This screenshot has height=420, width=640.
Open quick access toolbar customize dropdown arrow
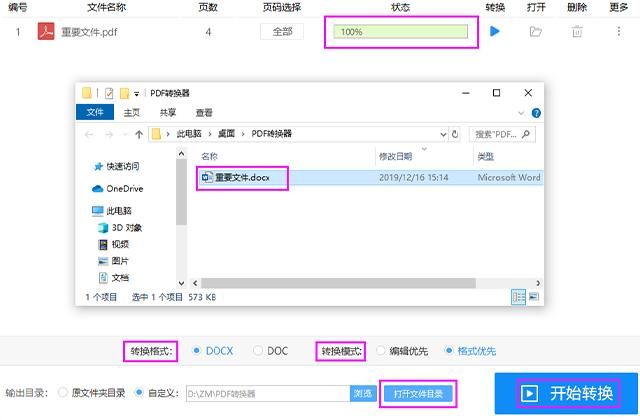(x=136, y=94)
